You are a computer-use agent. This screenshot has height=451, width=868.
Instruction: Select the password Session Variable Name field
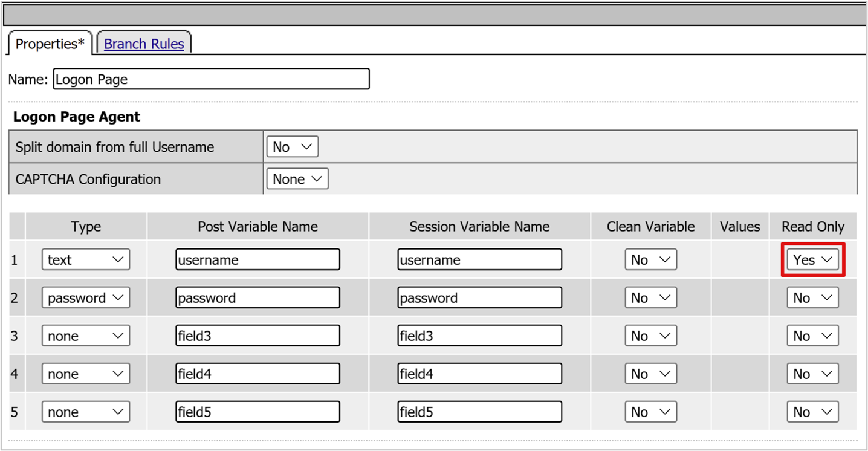(479, 298)
